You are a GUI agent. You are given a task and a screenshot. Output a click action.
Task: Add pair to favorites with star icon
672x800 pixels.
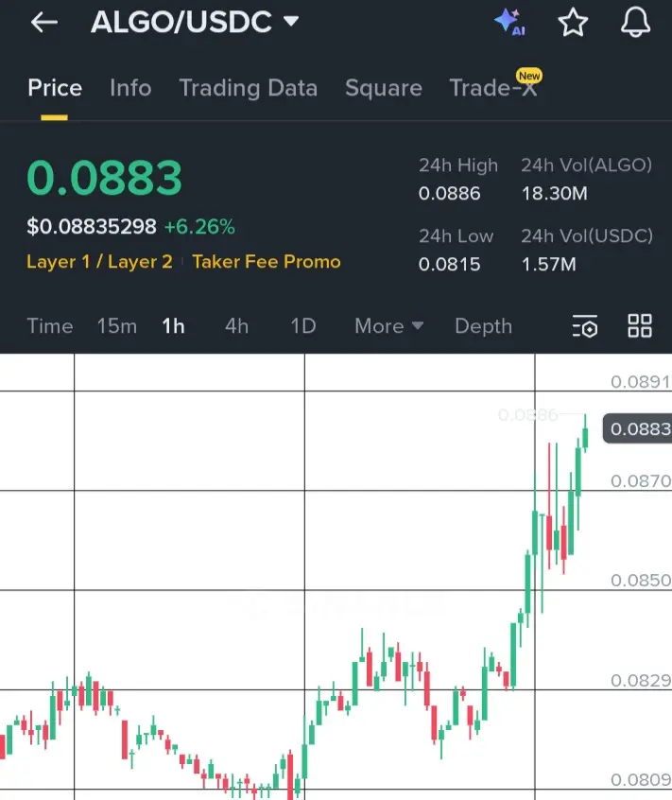pyautogui.click(x=573, y=23)
